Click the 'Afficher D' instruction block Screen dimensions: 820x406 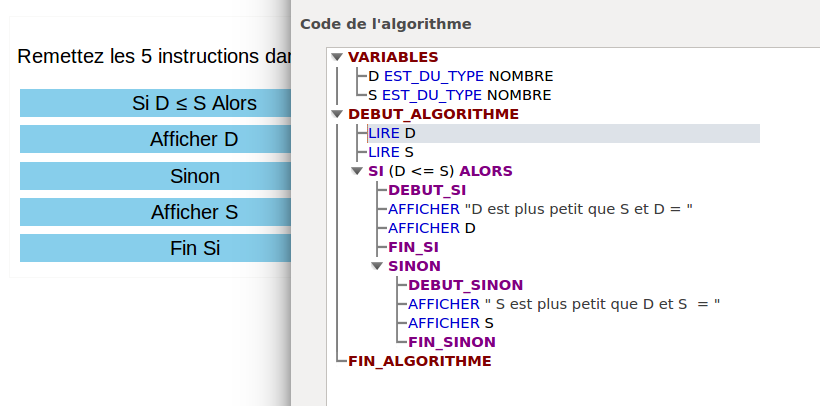point(156,139)
